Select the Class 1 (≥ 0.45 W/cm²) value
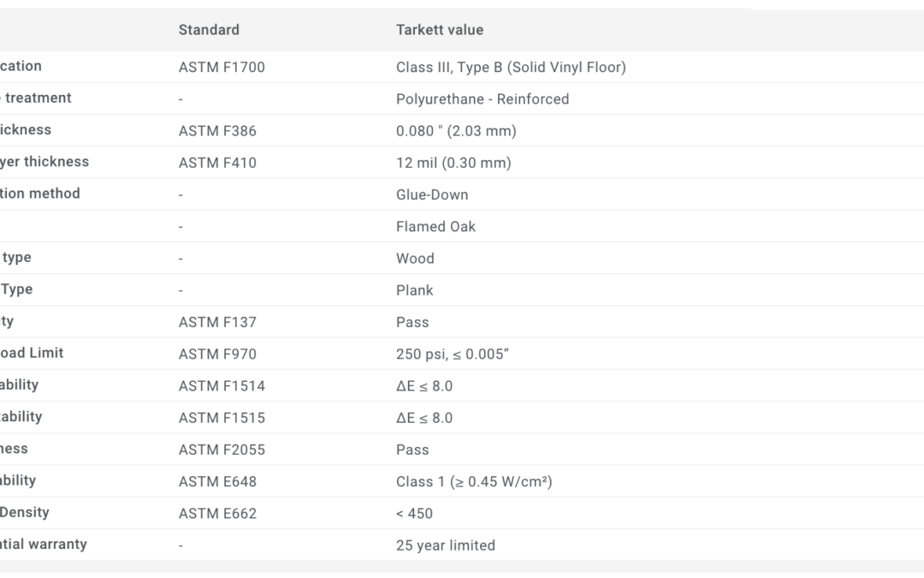The width and height of the screenshot is (924, 578). 474,481
